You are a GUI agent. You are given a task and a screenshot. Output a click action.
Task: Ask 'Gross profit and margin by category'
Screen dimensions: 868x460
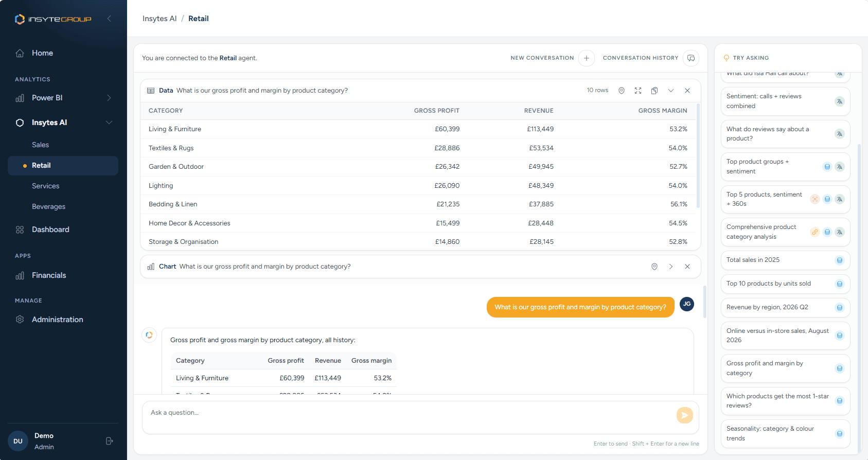tap(785, 368)
